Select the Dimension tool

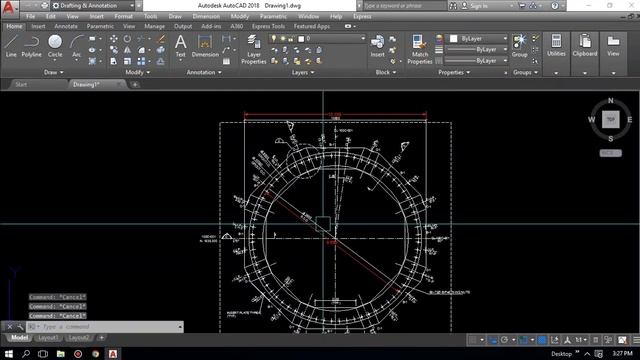(205, 46)
